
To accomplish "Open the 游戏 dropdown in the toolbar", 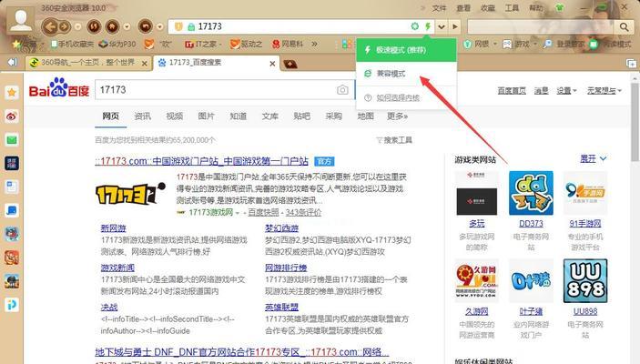I will [x=521, y=44].
